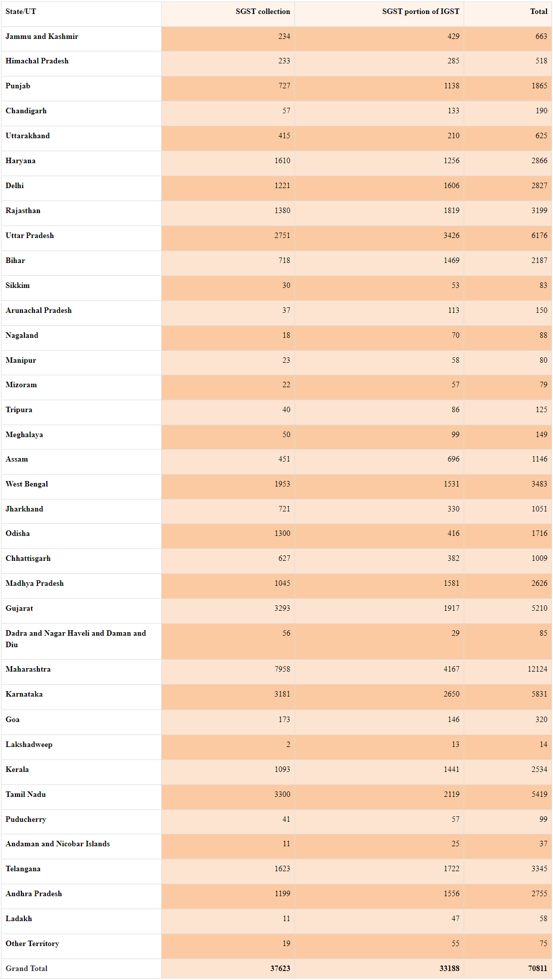Click the Dadra and Nagar Haveli cell

[x=76, y=639]
